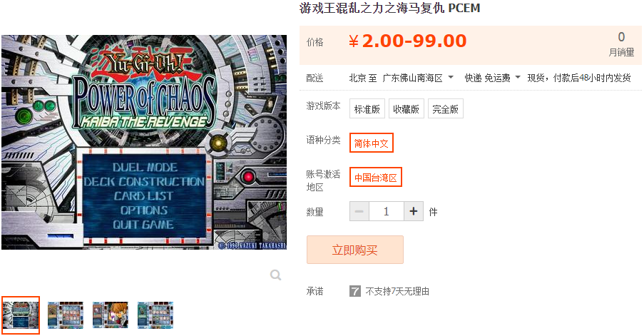This screenshot has height=336, width=644.
Task: Select the 收藏版 game version option
Action: tap(407, 108)
